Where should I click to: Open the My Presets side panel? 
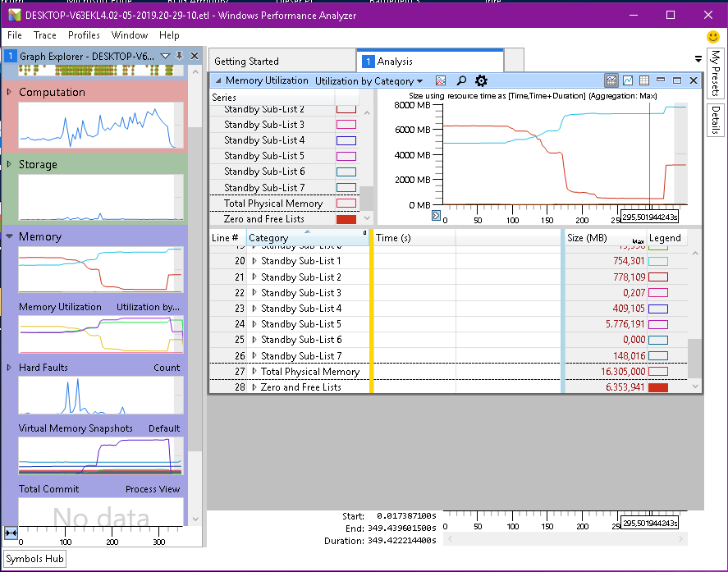click(x=715, y=73)
